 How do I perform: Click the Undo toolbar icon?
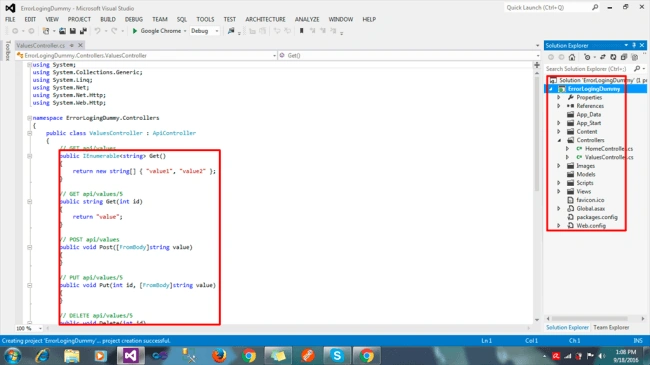(x=97, y=31)
